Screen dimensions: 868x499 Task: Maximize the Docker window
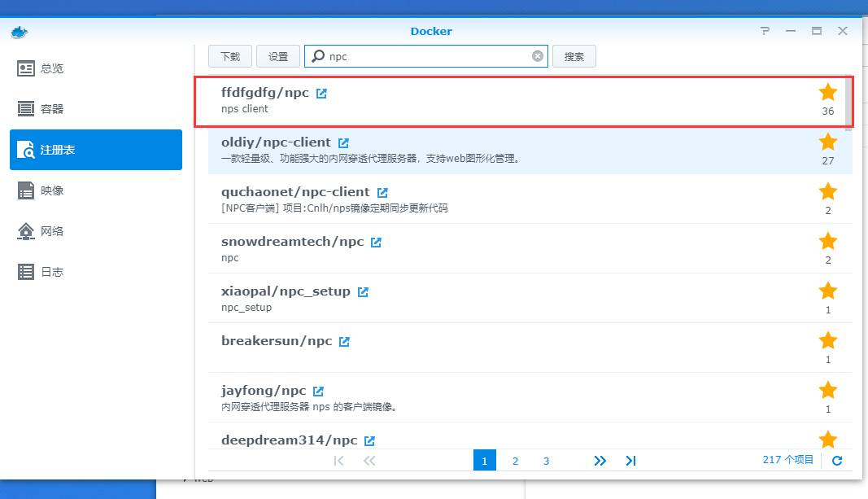(817, 31)
